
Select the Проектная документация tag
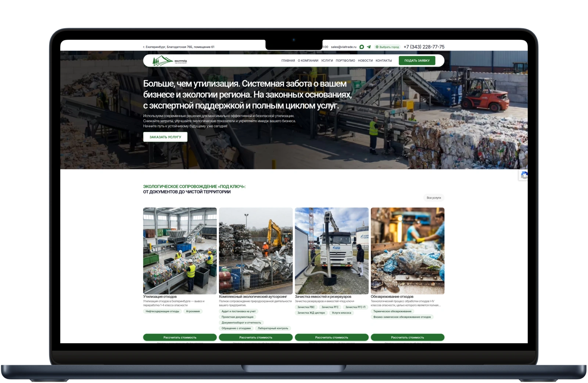[x=237, y=317]
